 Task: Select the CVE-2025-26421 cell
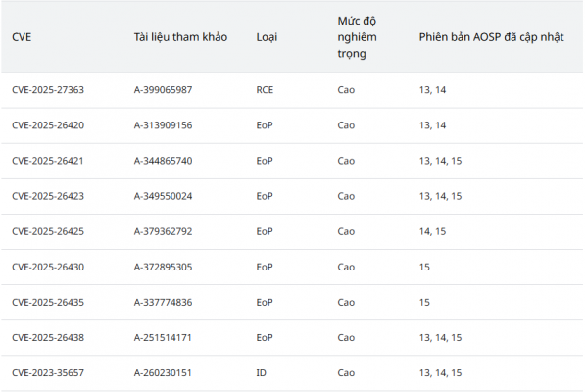pos(48,161)
